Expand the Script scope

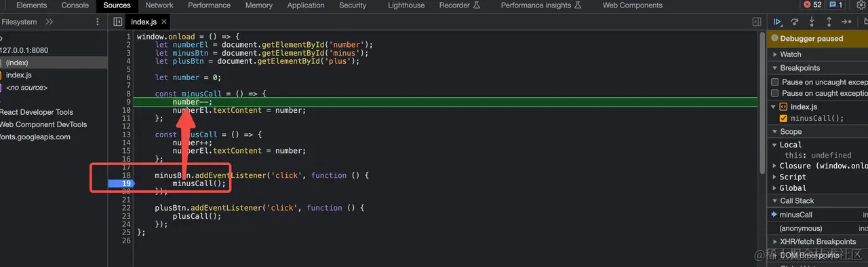pos(774,177)
